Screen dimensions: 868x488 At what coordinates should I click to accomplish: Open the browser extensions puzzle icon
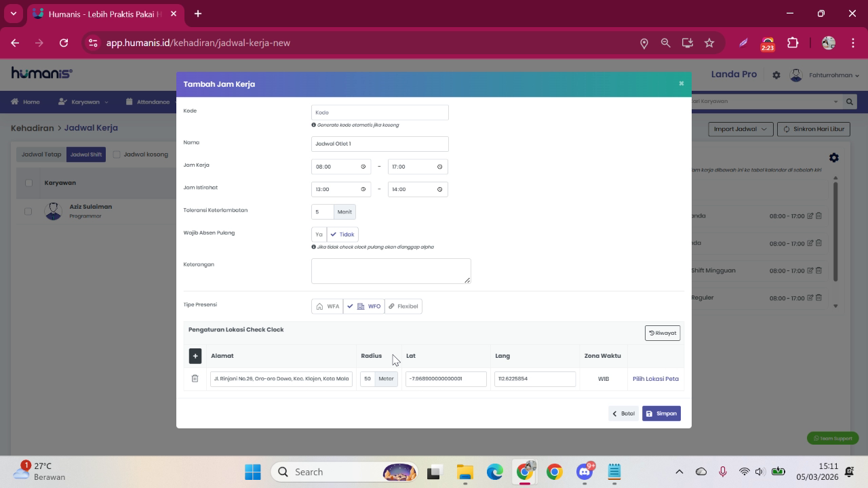[793, 43]
